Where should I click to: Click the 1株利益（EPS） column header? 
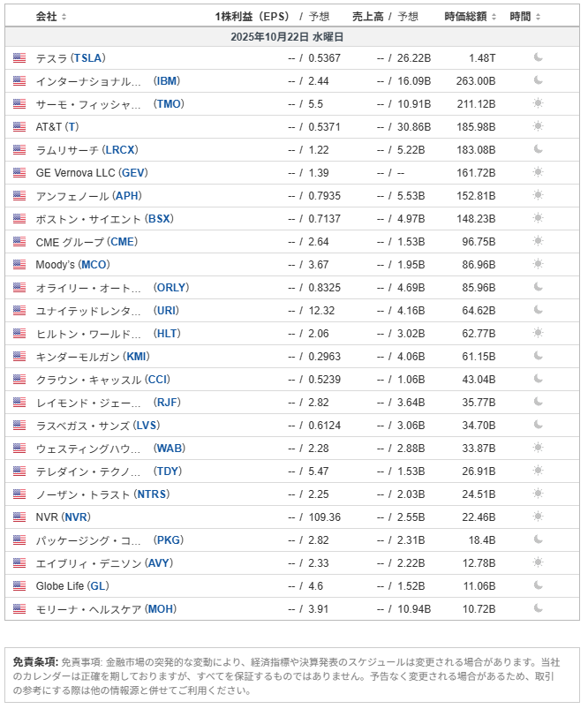pyautogui.click(x=252, y=17)
